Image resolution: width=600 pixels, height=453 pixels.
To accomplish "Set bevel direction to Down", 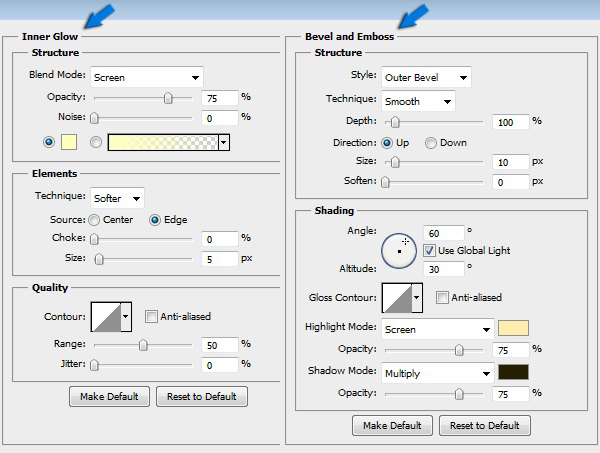I will [x=431, y=143].
